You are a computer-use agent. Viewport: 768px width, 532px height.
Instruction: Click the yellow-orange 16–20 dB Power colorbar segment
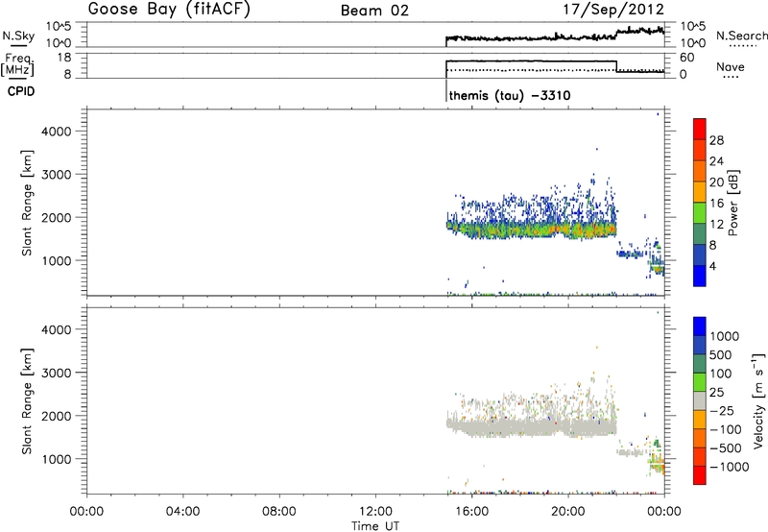pyautogui.click(x=700, y=191)
